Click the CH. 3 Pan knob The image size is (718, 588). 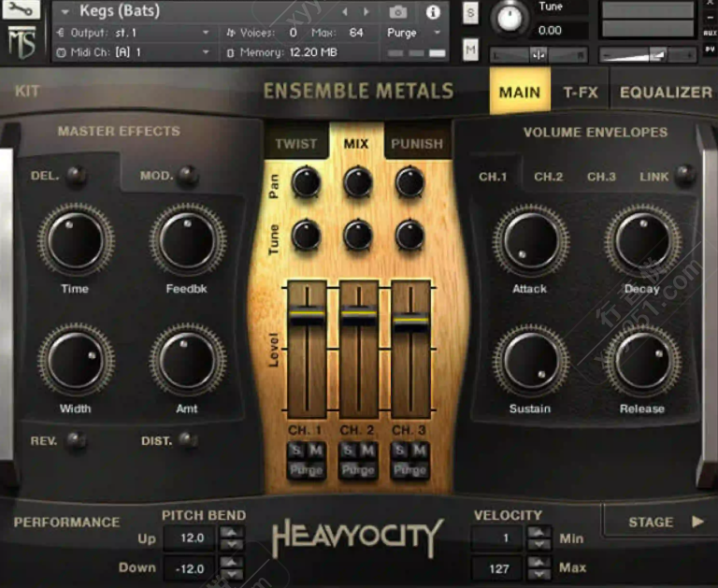click(x=409, y=181)
